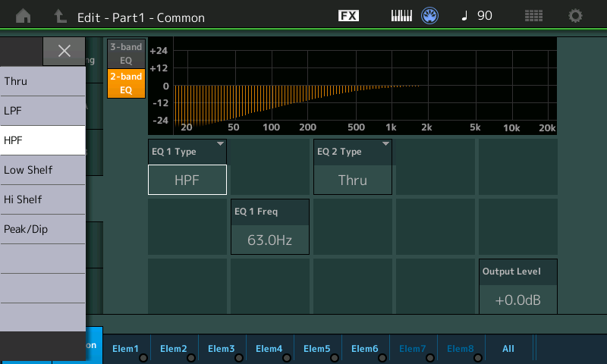607x364 pixels.
Task: Toggle Elem6 on/off indicator dot
Action: point(382,358)
